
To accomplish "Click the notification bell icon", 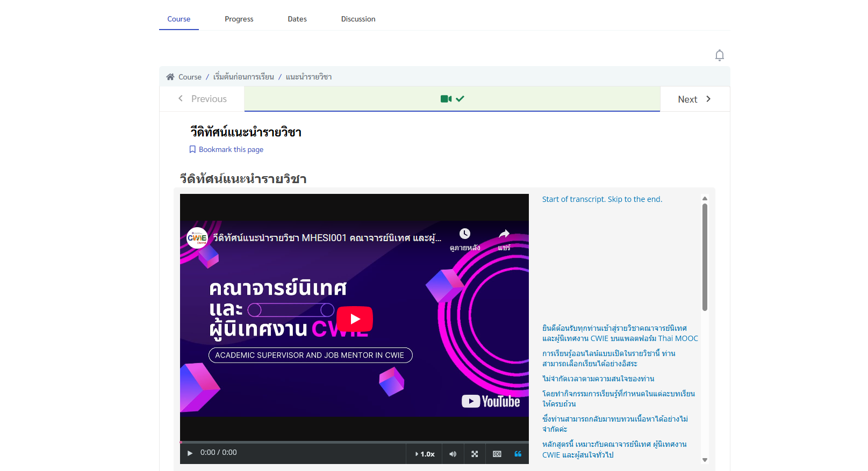I will tap(720, 55).
